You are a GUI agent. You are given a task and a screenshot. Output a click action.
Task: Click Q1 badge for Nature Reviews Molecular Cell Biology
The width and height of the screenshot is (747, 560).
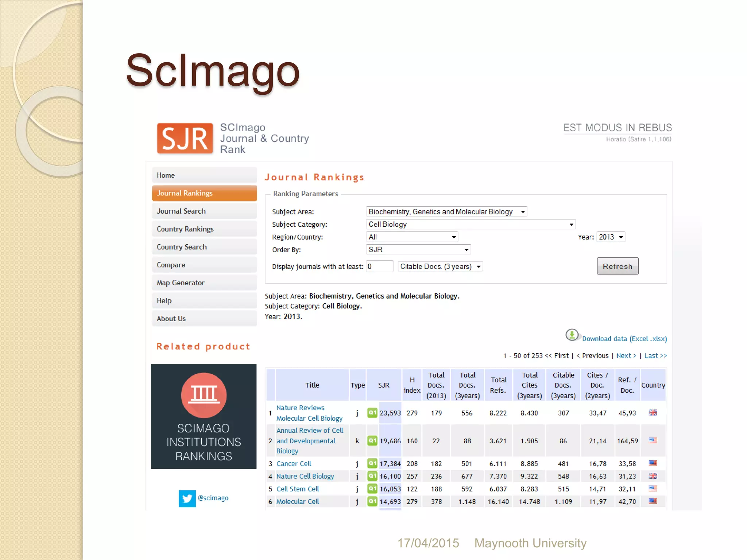(372, 413)
